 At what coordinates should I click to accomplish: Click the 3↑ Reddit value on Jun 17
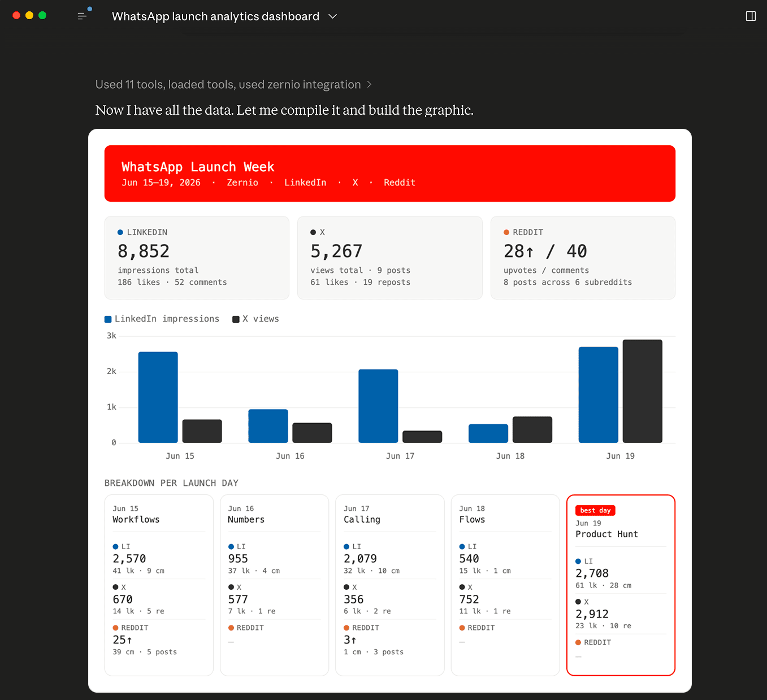[x=350, y=640]
